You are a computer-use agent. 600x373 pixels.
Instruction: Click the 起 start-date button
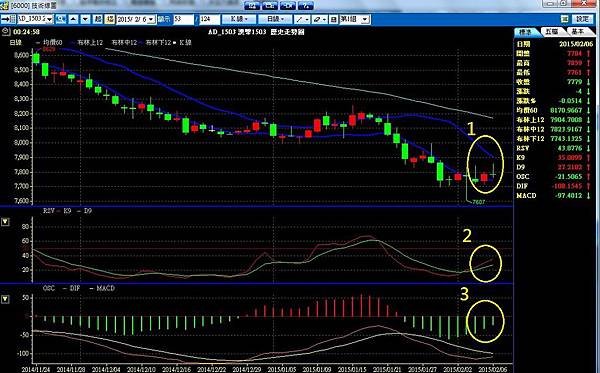tap(98, 19)
